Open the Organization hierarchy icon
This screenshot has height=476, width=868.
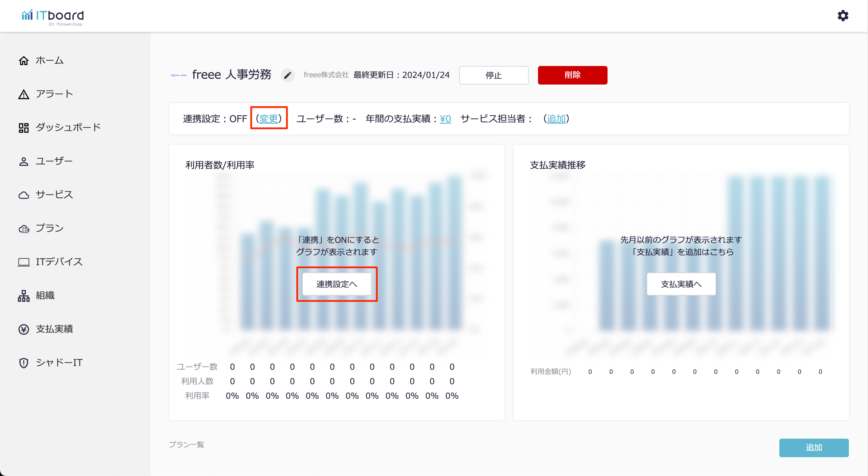pyautogui.click(x=23, y=296)
